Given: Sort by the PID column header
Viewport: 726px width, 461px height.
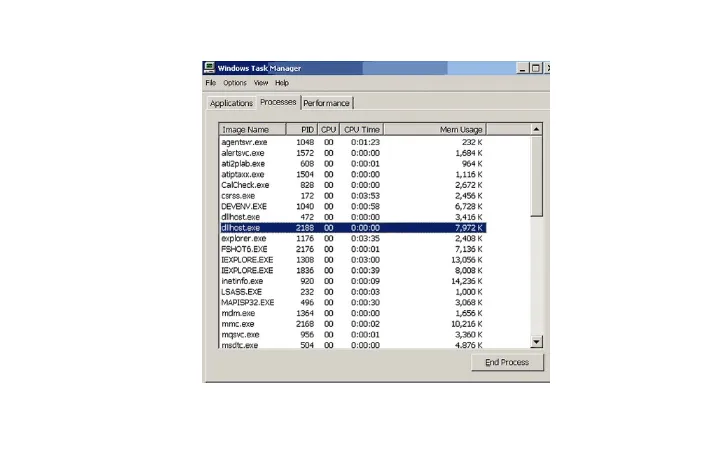Looking at the screenshot, I should tap(304, 129).
